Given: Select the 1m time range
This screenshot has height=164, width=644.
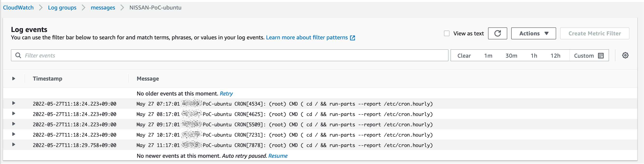Looking at the screenshot, I should tap(488, 56).
